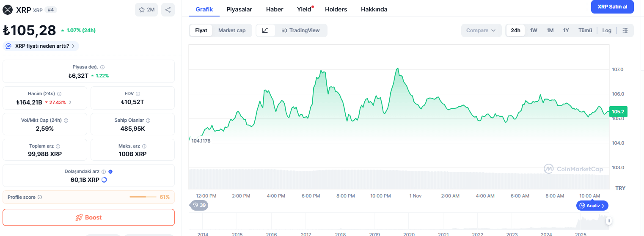
Task: Add XRP to watchlist via star button
Action: pyautogui.click(x=146, y=10)
